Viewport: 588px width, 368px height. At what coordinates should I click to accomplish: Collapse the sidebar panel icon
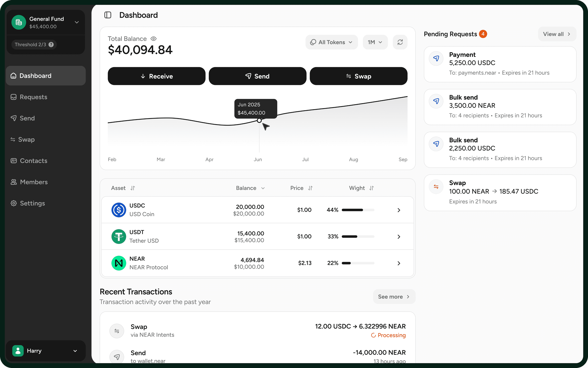108,15
